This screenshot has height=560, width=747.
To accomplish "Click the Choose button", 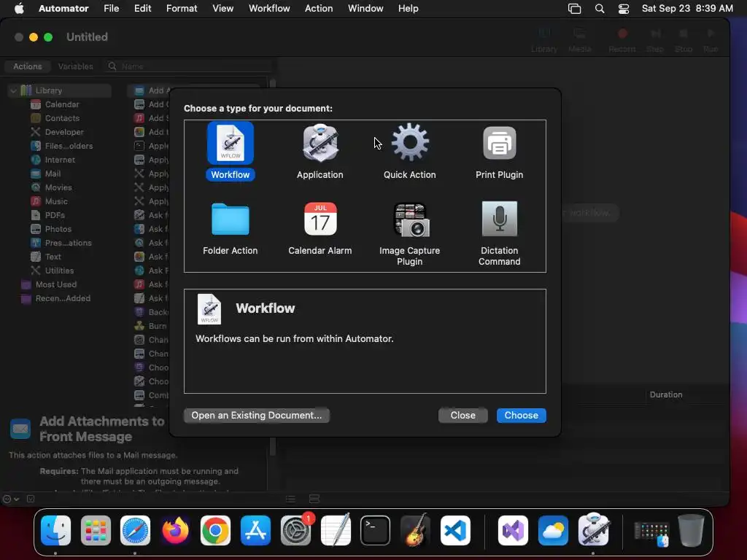I will pos(521,415).
